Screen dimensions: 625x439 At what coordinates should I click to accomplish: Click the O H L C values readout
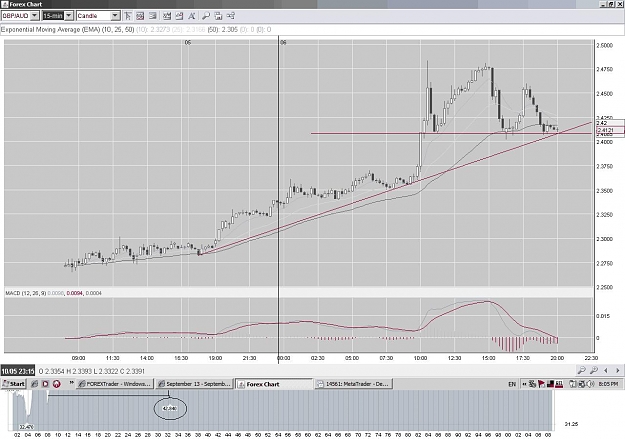92,371
